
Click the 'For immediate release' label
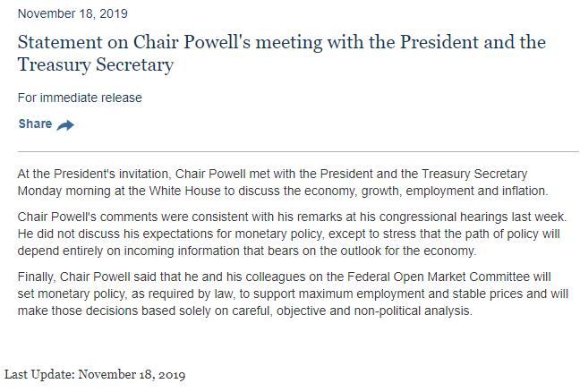pyautogui.click(x=80, y=98)
